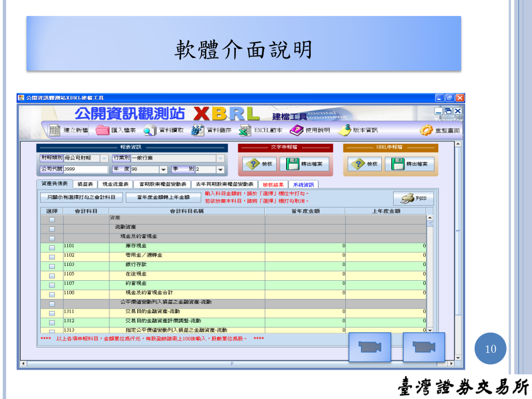Click the account table's scroll-up arrow
The height and width of the screenshot is (399, 532).
point(430,218)
